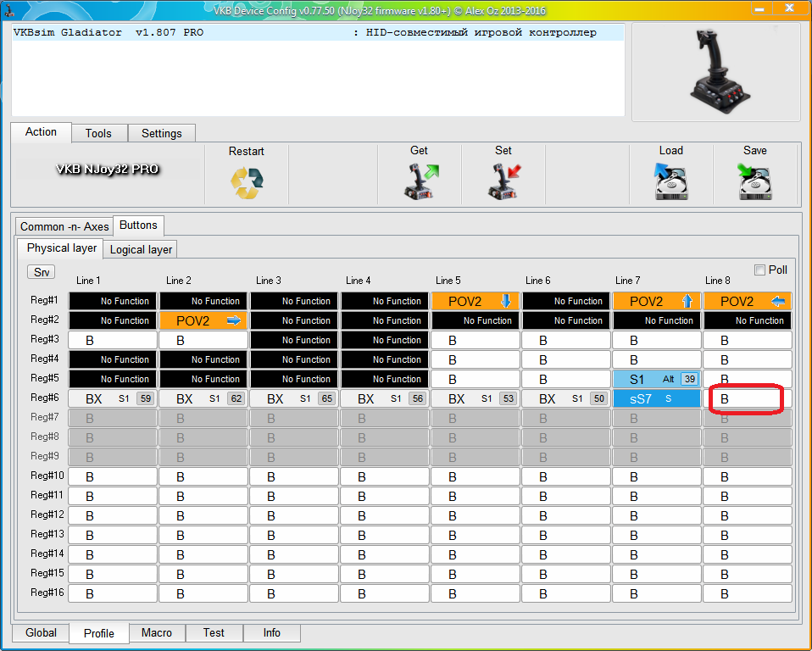Viewport: 812px width, 651px height.
Task: Open the Tools tab
Action: (98, 133)
